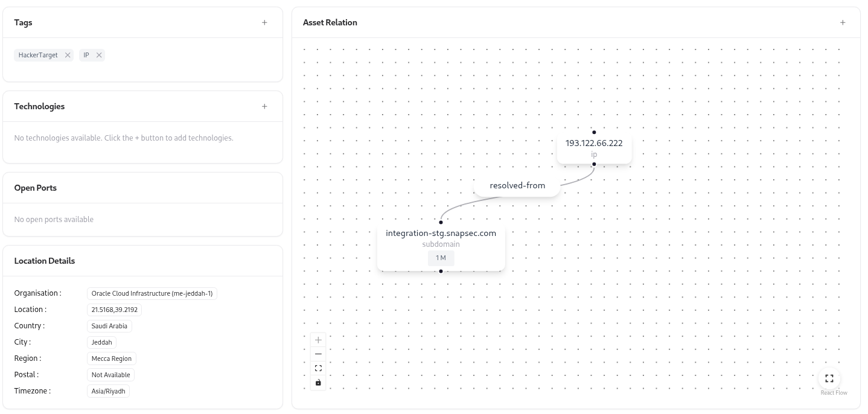This screenshot has width=868, height=414.
Task: Click the Saudi Arabia country value
Action: tap(109, 326)
